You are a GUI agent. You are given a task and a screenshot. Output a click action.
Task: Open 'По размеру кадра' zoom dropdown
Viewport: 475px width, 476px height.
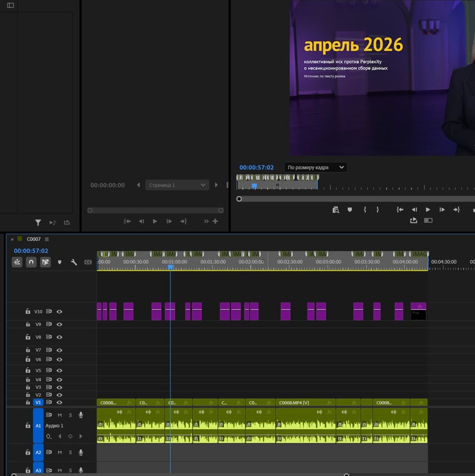pos(316,167)
